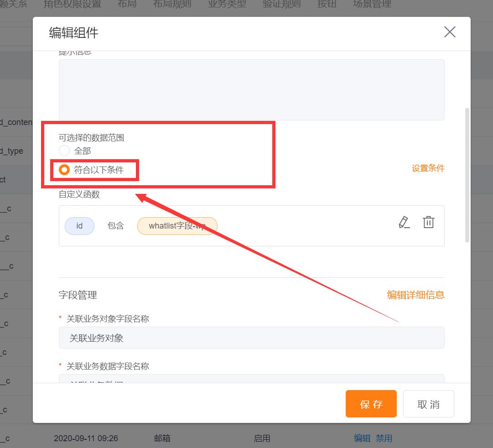Click the id field tag

point(79,226)
